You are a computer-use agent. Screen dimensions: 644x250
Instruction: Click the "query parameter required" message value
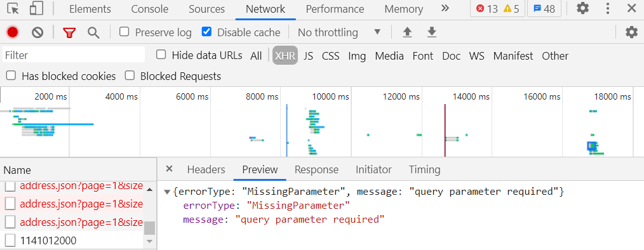[310, 219]
